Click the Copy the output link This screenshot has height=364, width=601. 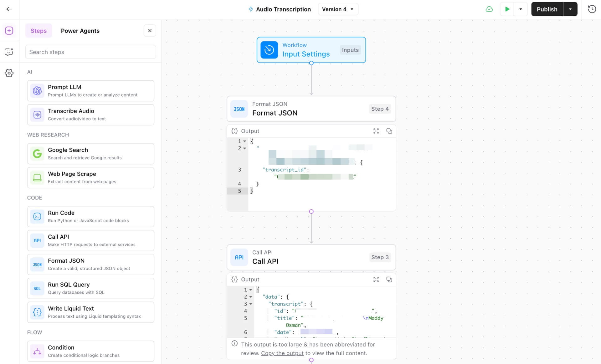point(282,353)
